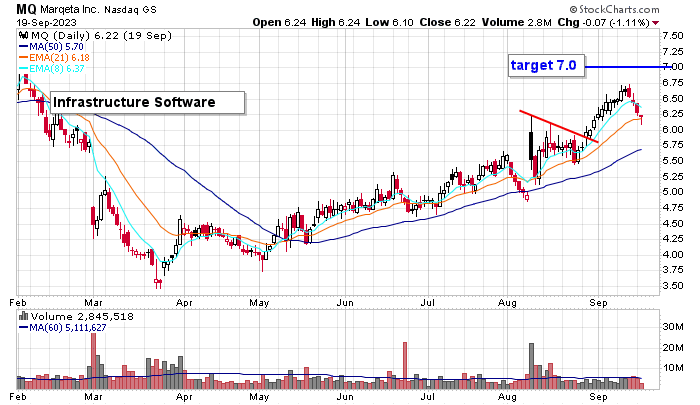Click the 10M volume axis label

tap(673, 368)
